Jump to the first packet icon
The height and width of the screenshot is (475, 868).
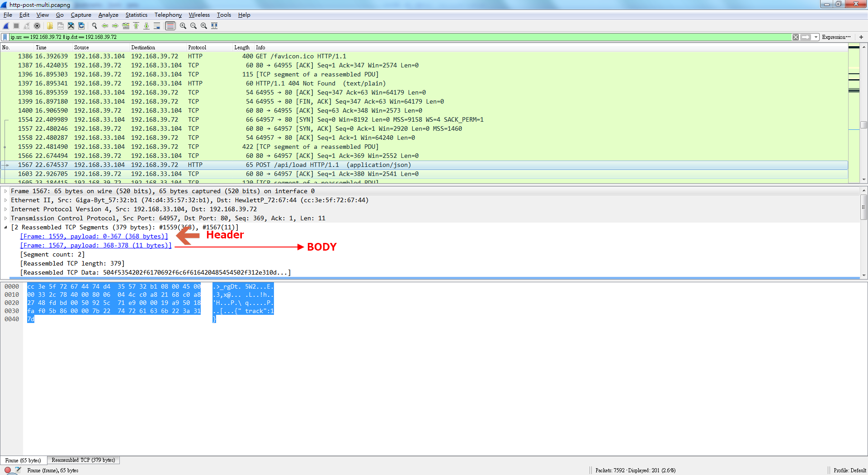136,26
